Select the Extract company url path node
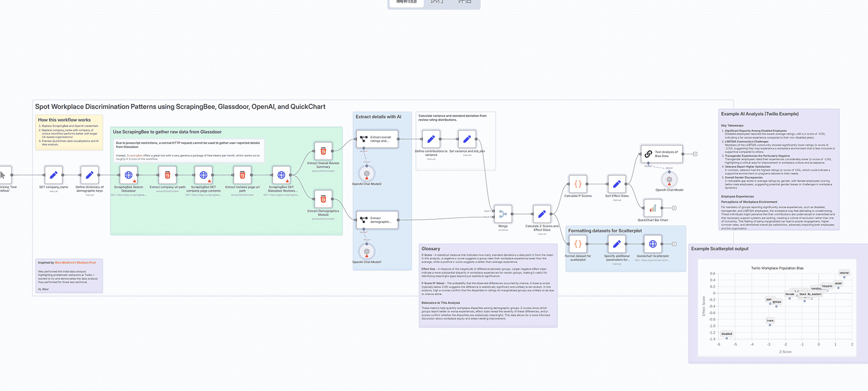Viewport: 868px width, 391px height. click(167, 175)
